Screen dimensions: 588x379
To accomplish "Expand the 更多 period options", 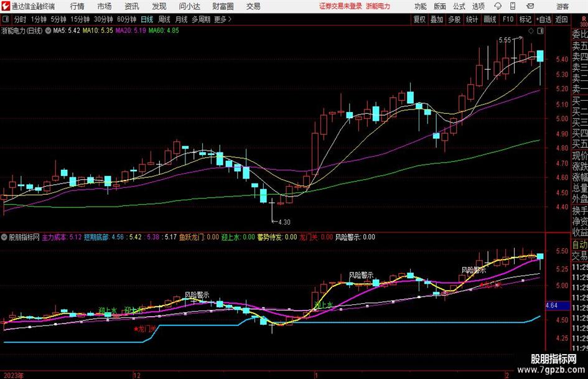I will click(223, 19).
